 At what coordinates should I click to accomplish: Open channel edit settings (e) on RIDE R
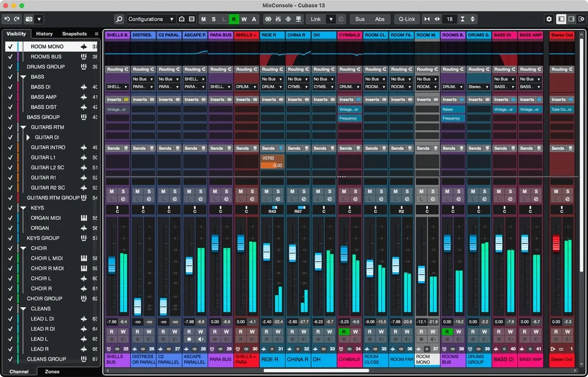(278, 199)
